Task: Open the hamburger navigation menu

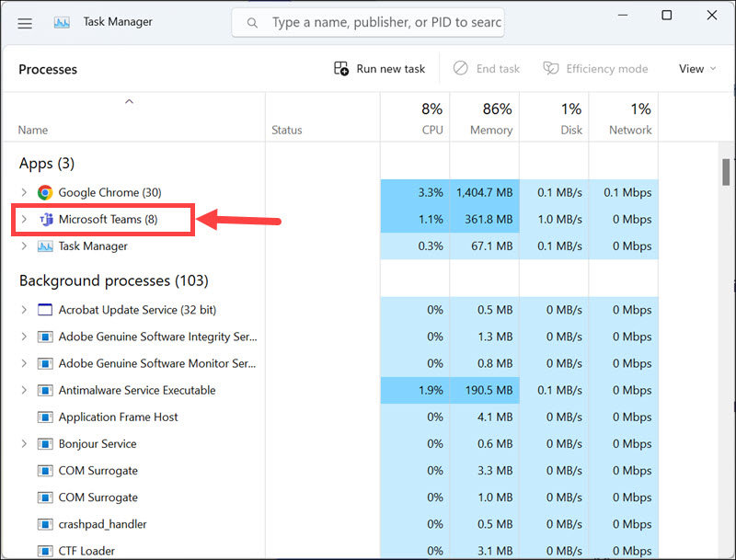Action: pos(25,22)
